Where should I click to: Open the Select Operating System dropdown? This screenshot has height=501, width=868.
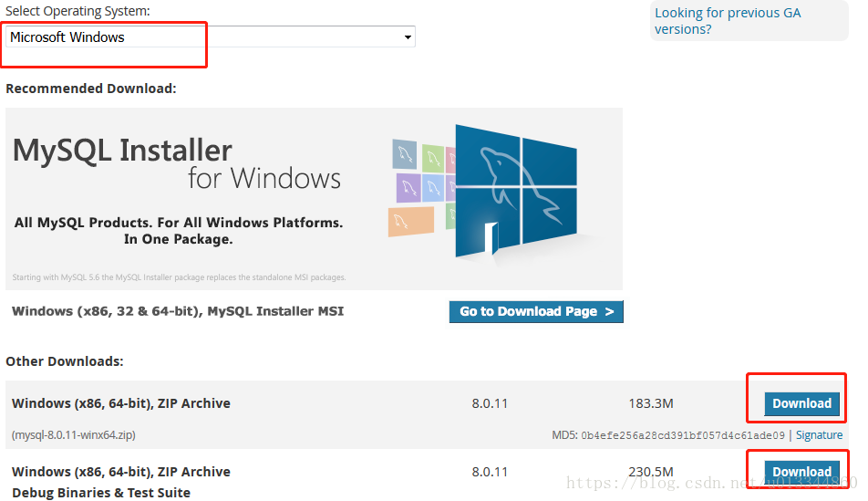pyautogui.click(x=211, y=37)
